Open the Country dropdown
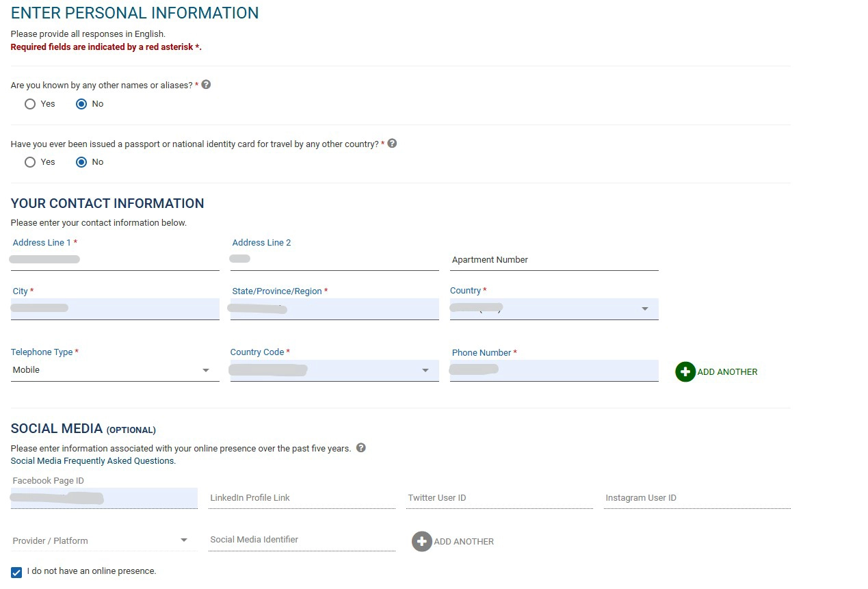868x589 pixels. point(644,309)
